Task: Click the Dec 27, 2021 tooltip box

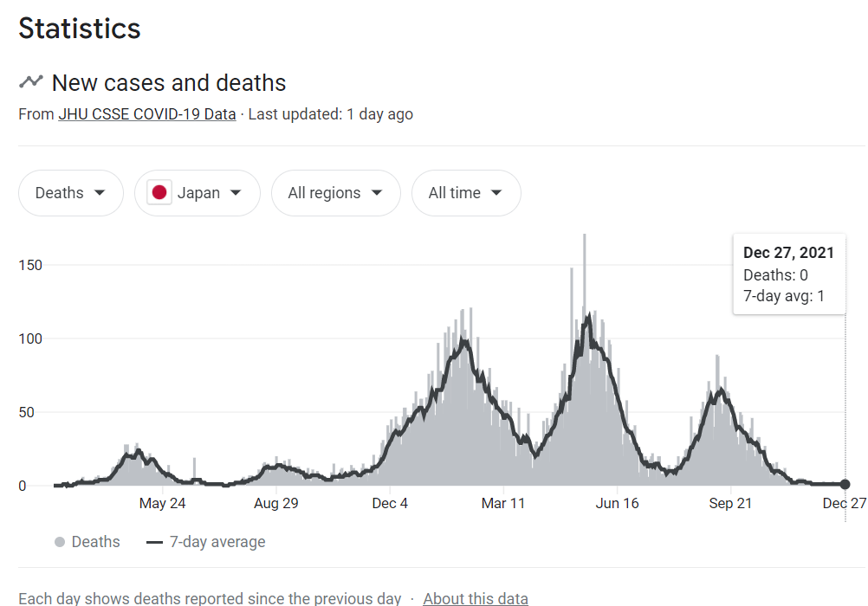Action: [x=789, y=274]
